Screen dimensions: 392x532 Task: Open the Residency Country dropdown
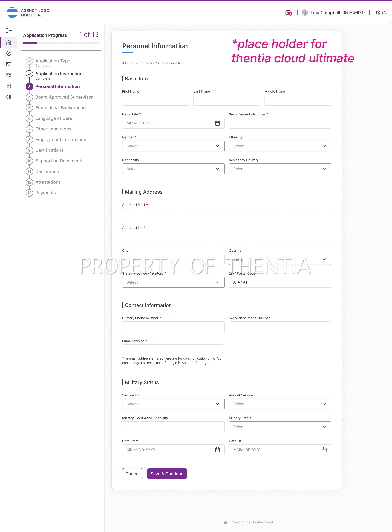(280, 169)
